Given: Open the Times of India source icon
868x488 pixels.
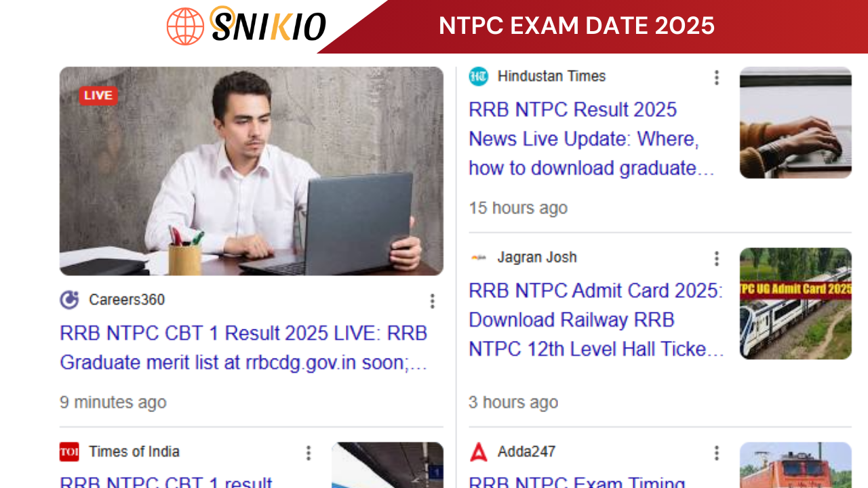Looking at the screenshot, I should [x=69, y=452].
